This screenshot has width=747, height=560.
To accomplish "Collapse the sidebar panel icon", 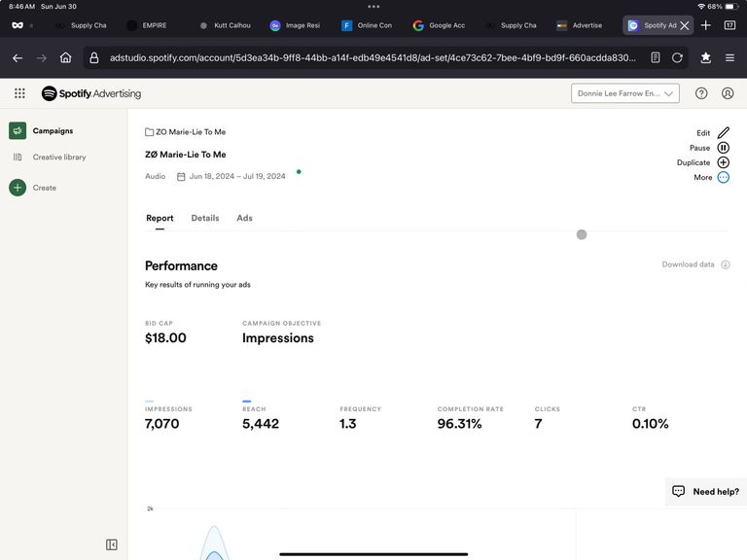I will [x=112, y=544].
